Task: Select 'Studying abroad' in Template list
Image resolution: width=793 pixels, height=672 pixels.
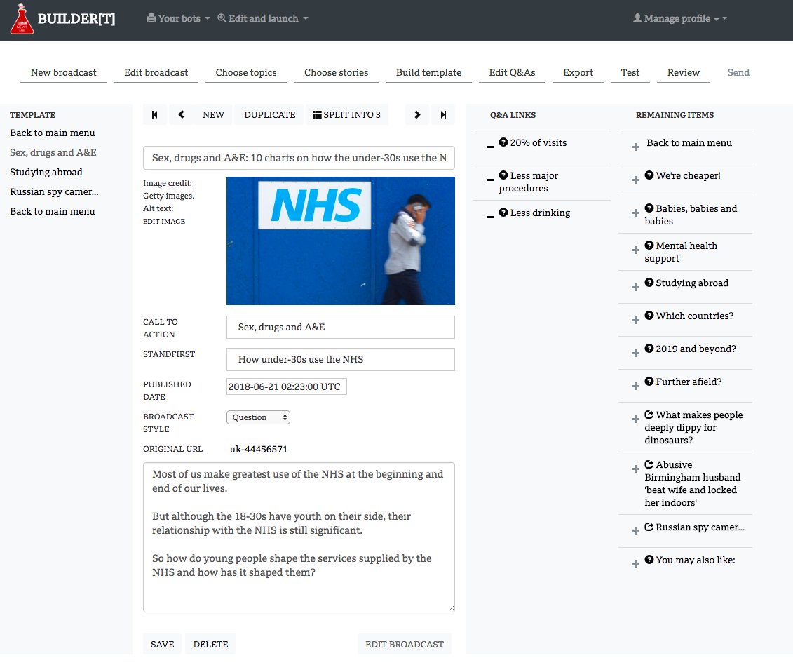Action: pos(46,172)
